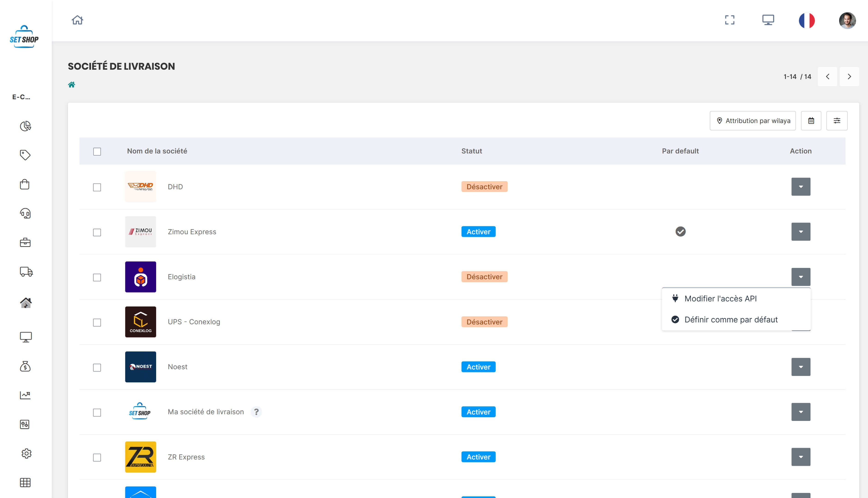Check the DHD row checkbox

(x=97, y=187)
